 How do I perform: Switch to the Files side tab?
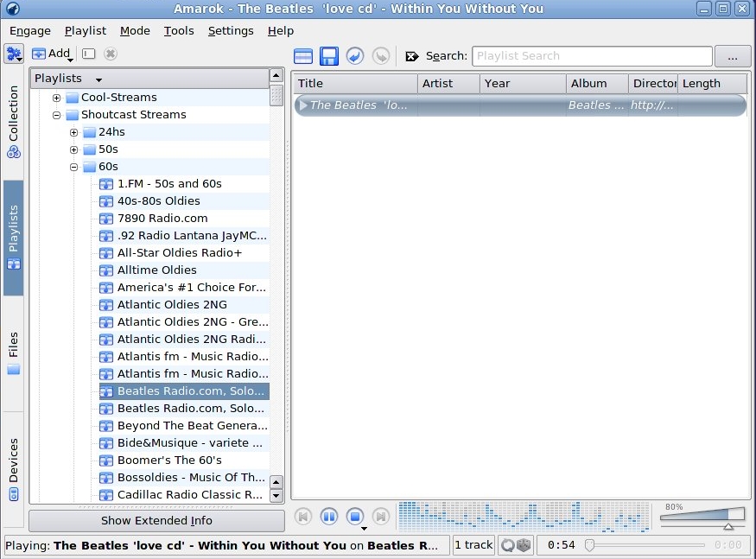14,353
